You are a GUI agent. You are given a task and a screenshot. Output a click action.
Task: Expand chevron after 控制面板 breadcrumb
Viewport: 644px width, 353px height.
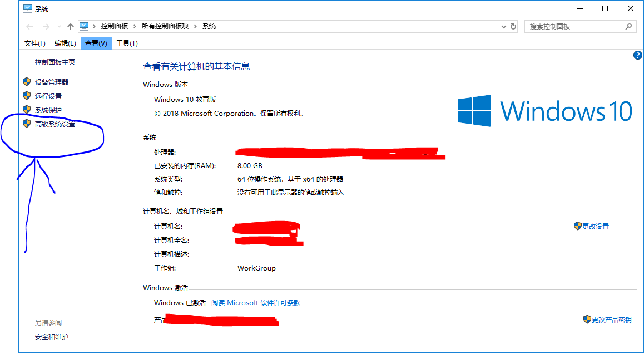tap(135, 26)
